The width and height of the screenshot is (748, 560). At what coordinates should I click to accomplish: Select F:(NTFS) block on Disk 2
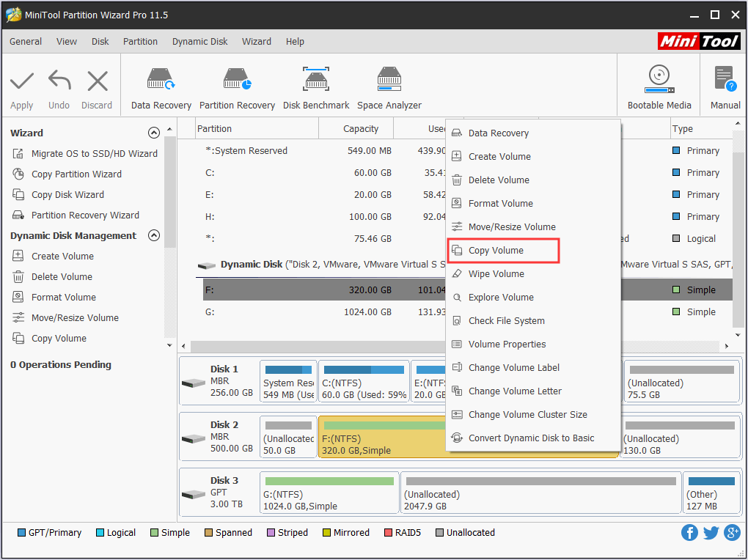coord(382,437)
